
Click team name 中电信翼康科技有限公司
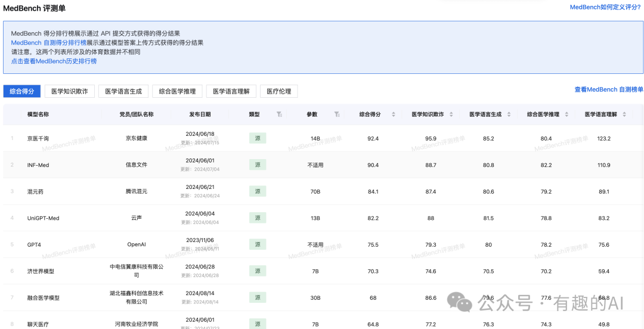(x=137, y=271)
